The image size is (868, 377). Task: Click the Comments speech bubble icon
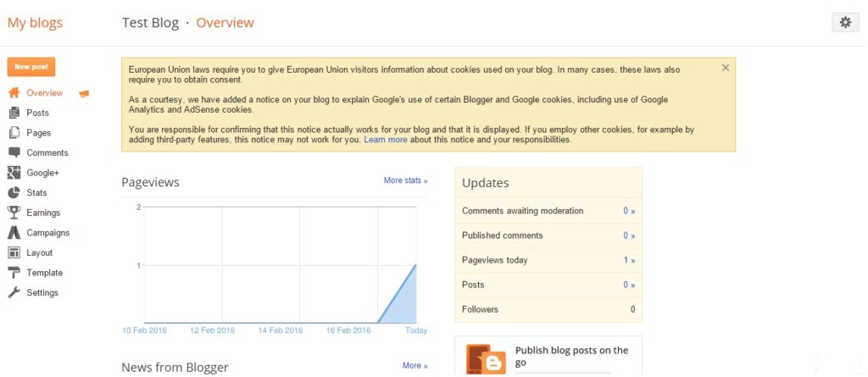14,152
